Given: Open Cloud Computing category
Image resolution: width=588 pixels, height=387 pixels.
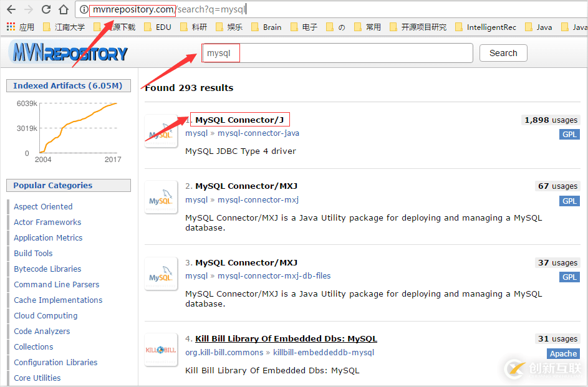Looking at the screenshot, I should pyautogui.click(x=46, y=316).
